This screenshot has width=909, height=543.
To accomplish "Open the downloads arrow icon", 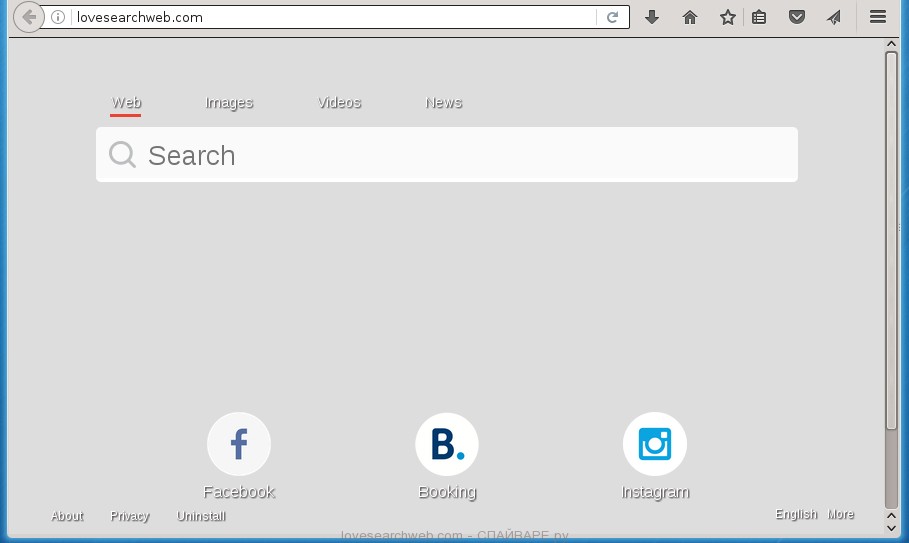I will click(652, 17).
